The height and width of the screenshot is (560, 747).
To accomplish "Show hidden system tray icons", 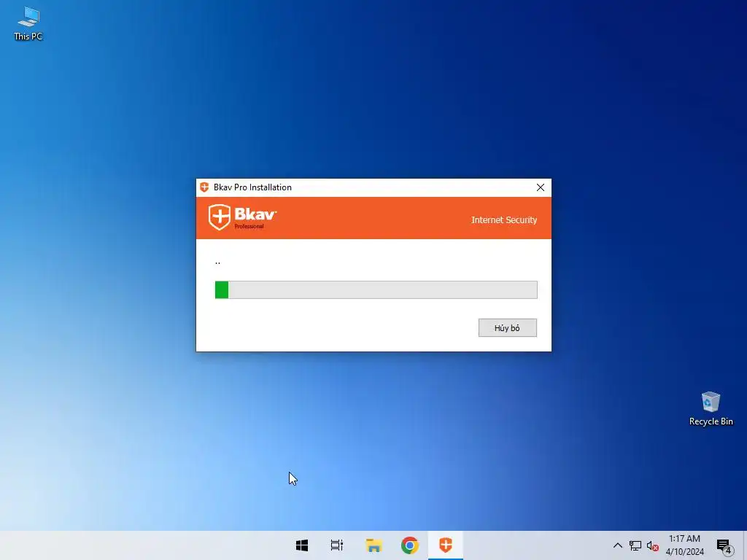I will click(617, 545).
